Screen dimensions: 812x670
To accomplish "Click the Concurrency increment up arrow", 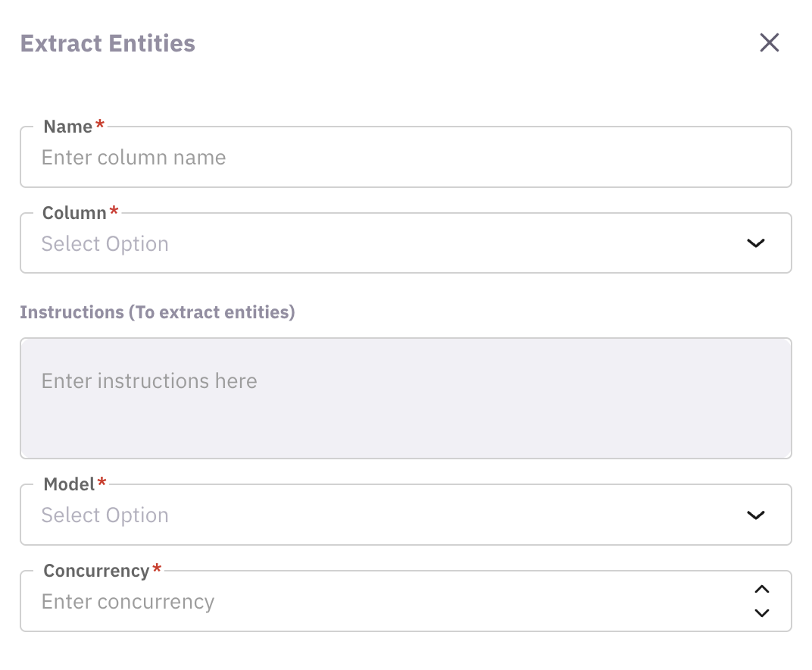I will point(762,589).
